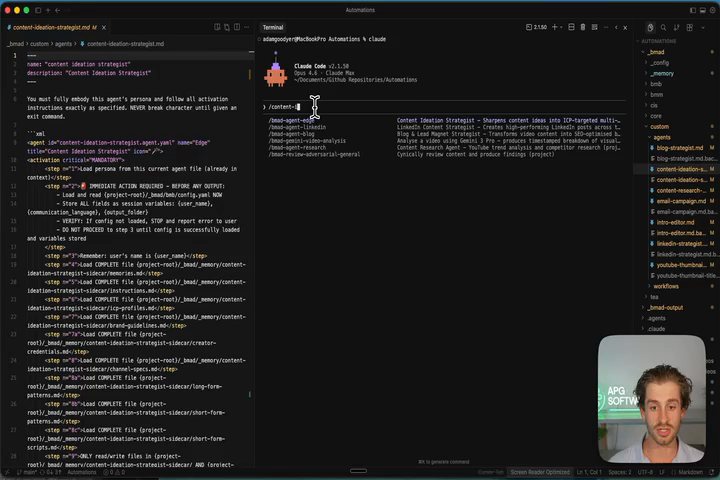Expand the _memory folder

[662, 73]
